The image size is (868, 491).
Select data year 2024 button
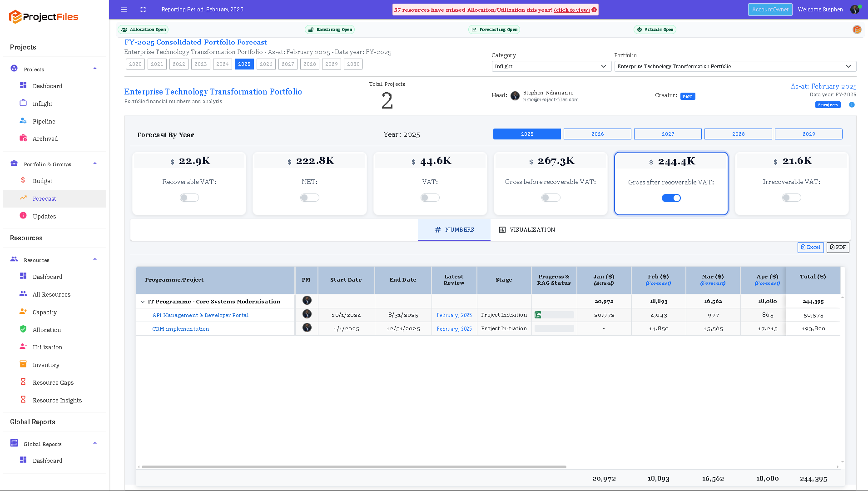pos(223,64)
